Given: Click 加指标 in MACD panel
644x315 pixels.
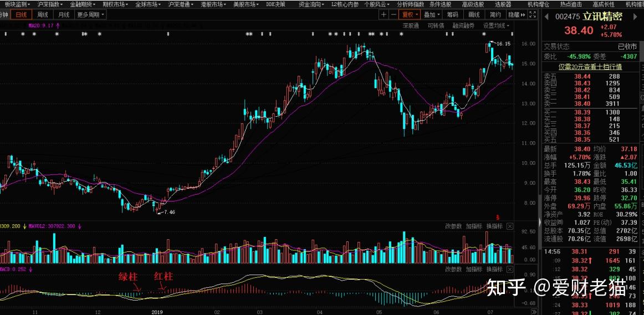Looking at the screenshot, I should tap(474, 270).
